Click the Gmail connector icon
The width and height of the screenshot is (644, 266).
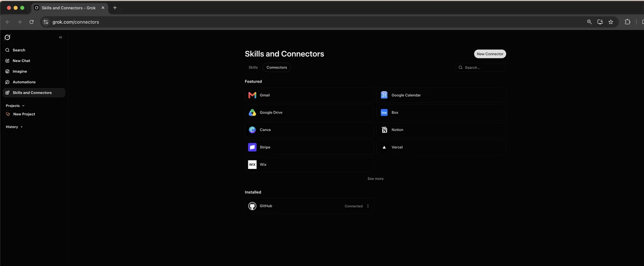click(252, 95)
